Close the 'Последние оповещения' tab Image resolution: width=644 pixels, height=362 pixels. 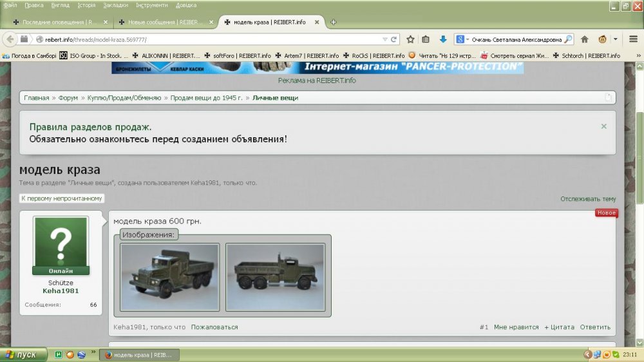point(106,22)
